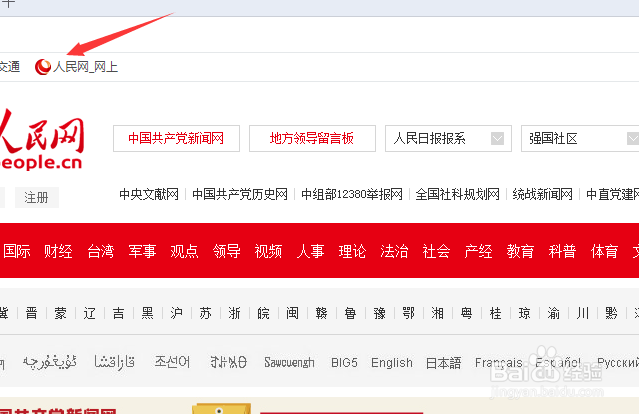639x414 pixels.
Task: Open 全国社科规划网 link
Action: pyautogui.click(x=457, y=194)
